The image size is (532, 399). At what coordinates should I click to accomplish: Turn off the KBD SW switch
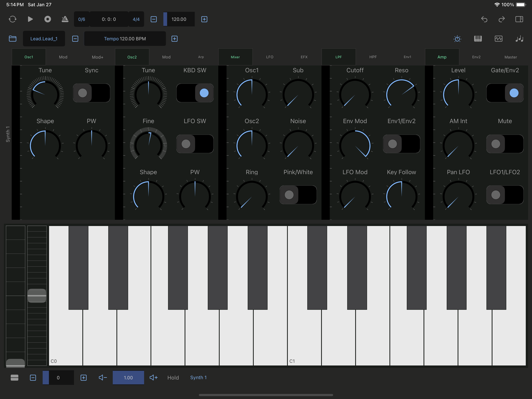(195, 93)
